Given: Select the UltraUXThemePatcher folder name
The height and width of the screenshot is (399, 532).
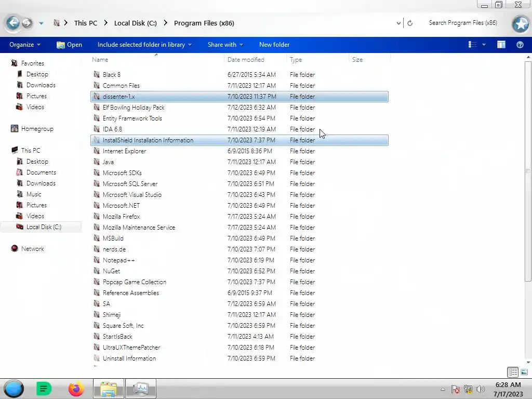Looking at the screenshot, I should pos(131,348).
